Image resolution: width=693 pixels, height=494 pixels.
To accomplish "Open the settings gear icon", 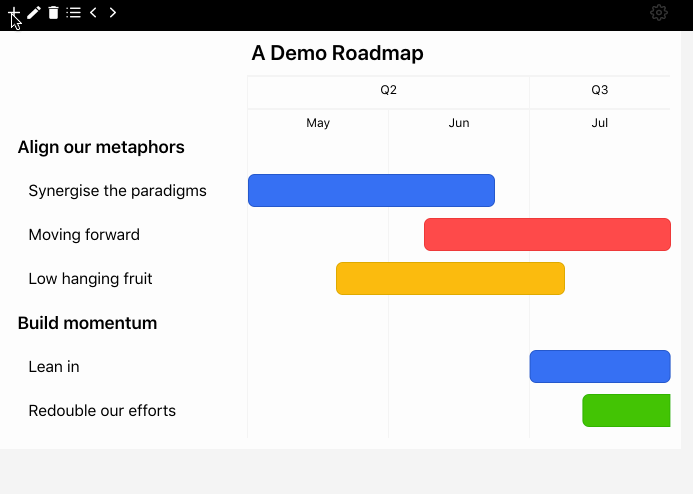I will [x=659, y=13].
